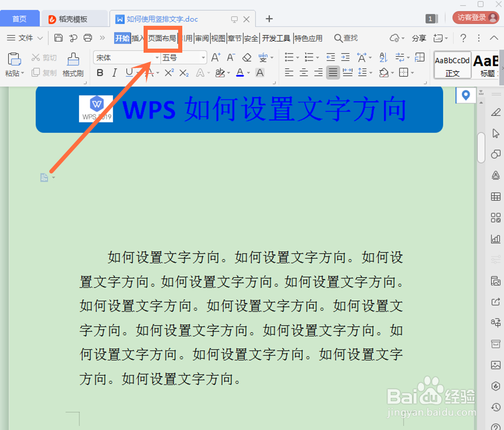Click the Increase indent icon

(x=345, y=57)
